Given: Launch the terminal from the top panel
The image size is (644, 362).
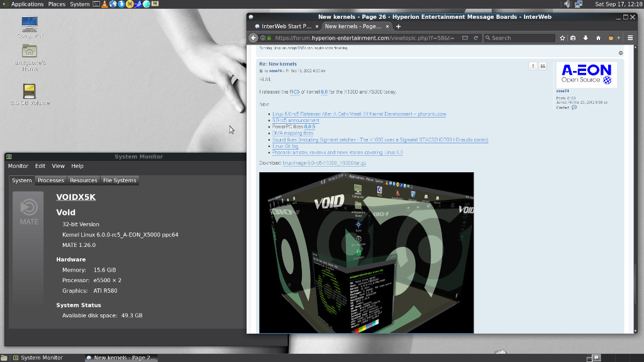Looking at the screenshot, I should 96,4.
